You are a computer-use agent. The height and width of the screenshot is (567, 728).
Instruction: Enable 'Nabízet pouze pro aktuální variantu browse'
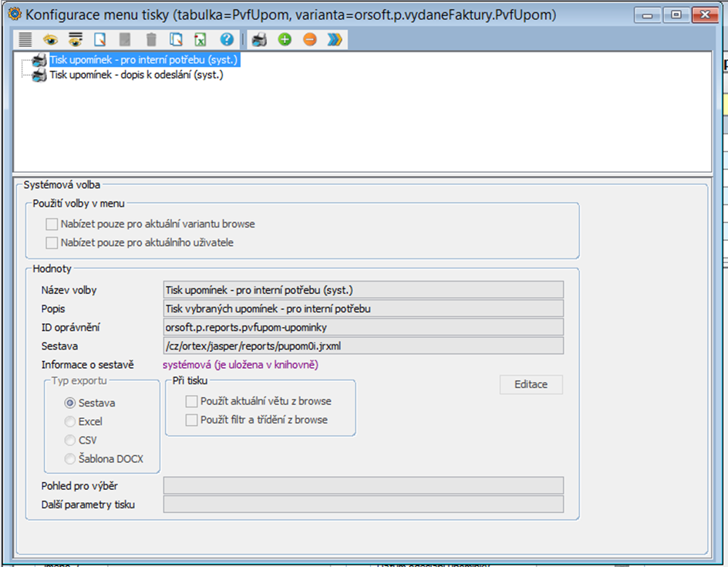point(52,224)
